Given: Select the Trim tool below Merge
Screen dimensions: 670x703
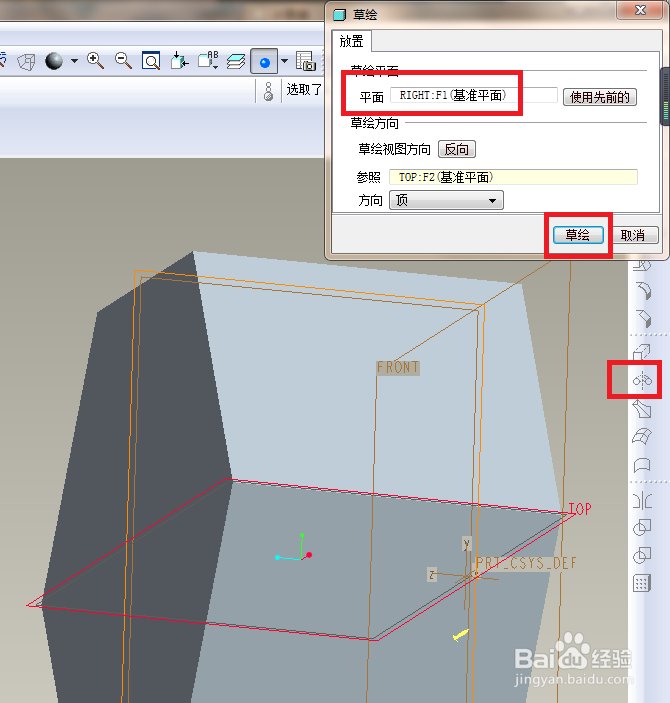Looking at the screenshot, I should [642, 555].
